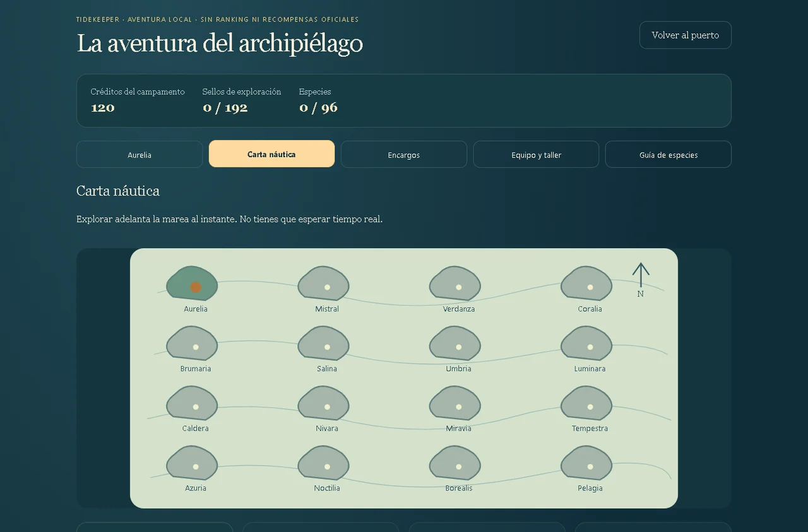808x532 pixels.
Task: Open the Guía de especies tab
Action: pyautogui.click(x=668, y=155)
